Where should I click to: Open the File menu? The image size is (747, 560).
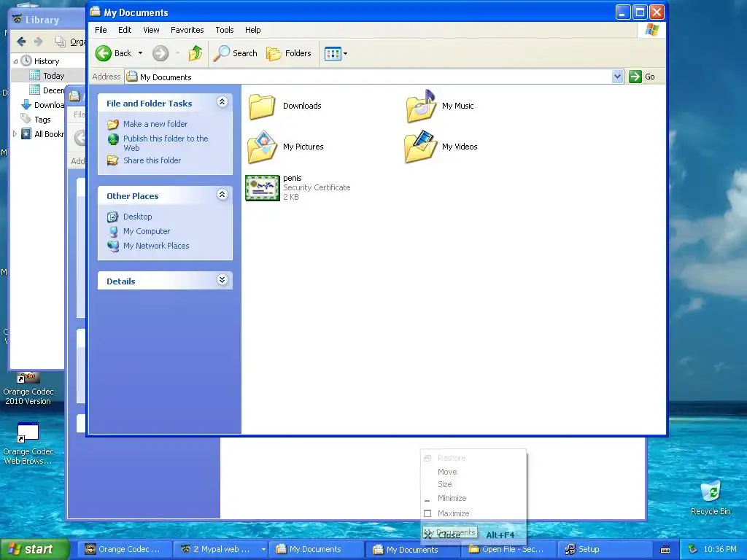click(101, 30)
